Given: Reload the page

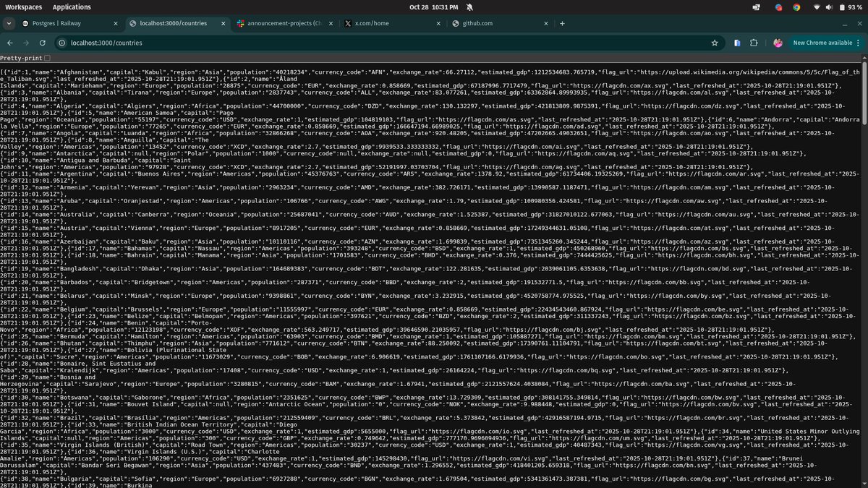Looking at the screenshot, I should (x=43, y=43).
